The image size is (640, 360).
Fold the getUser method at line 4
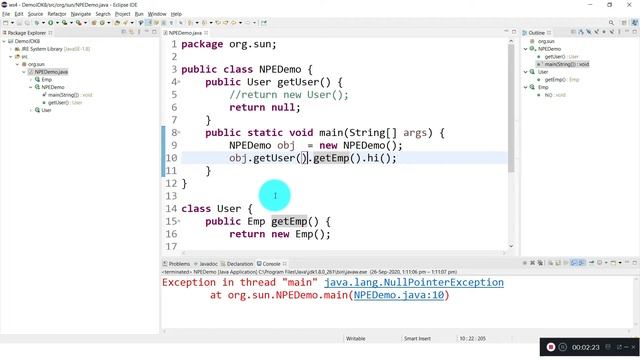coord(179,82)
